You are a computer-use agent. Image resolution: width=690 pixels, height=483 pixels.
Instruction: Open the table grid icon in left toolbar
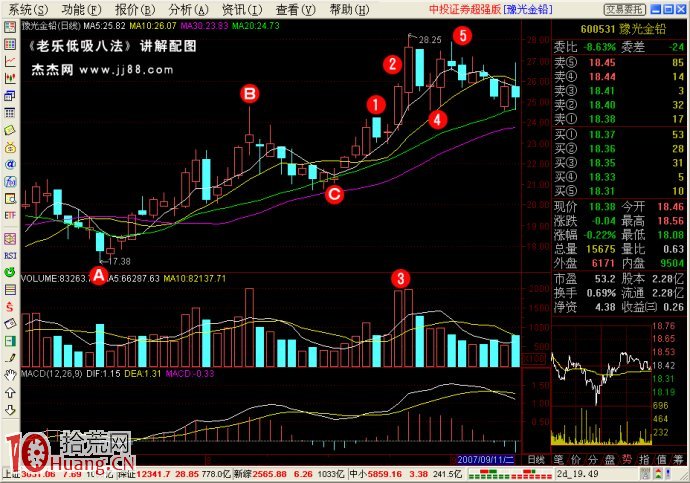[x=10, y=113]
